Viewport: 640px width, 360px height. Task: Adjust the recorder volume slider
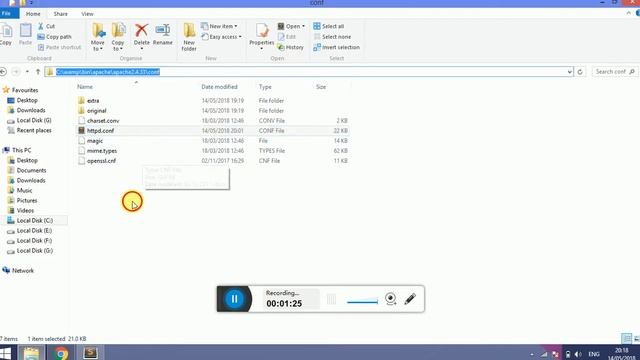362,302
